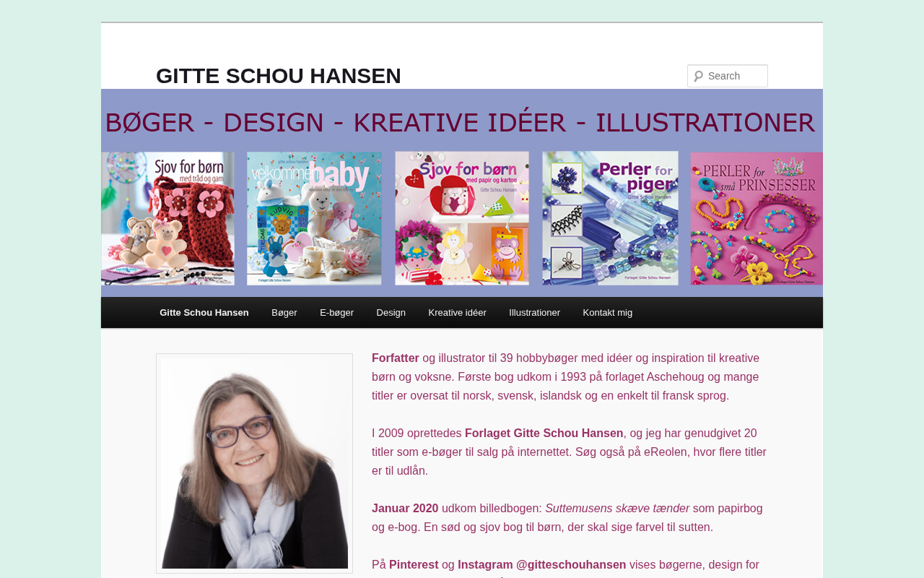Open the Pinterest link
Viewport: 924px width, 578px height.
point(414,565)
